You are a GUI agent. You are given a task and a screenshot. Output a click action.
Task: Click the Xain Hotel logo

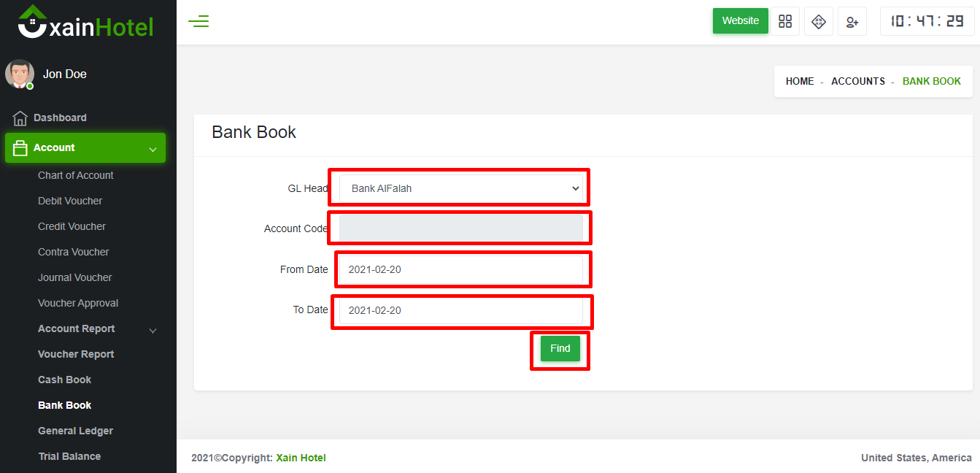(86, 23)
